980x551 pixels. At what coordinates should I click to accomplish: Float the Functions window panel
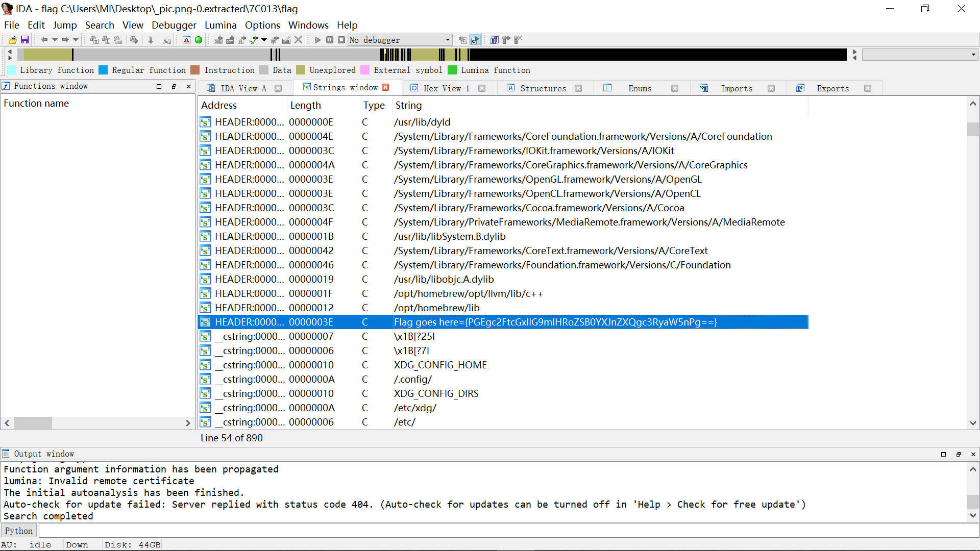click(174, 86)
